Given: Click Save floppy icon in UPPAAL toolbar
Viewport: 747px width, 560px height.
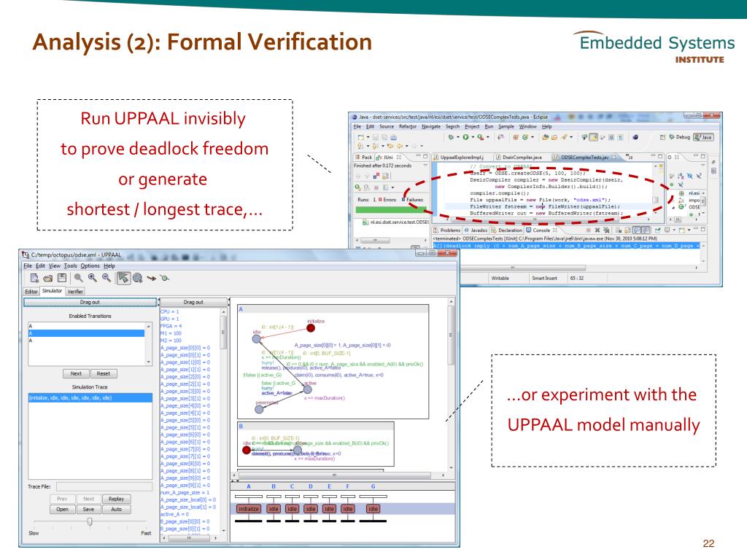Looking at the screenshot, I should click(62, 278).
